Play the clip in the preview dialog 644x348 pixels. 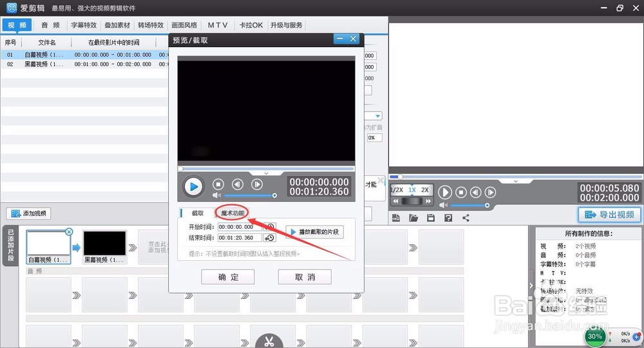(x=193, y=186)
